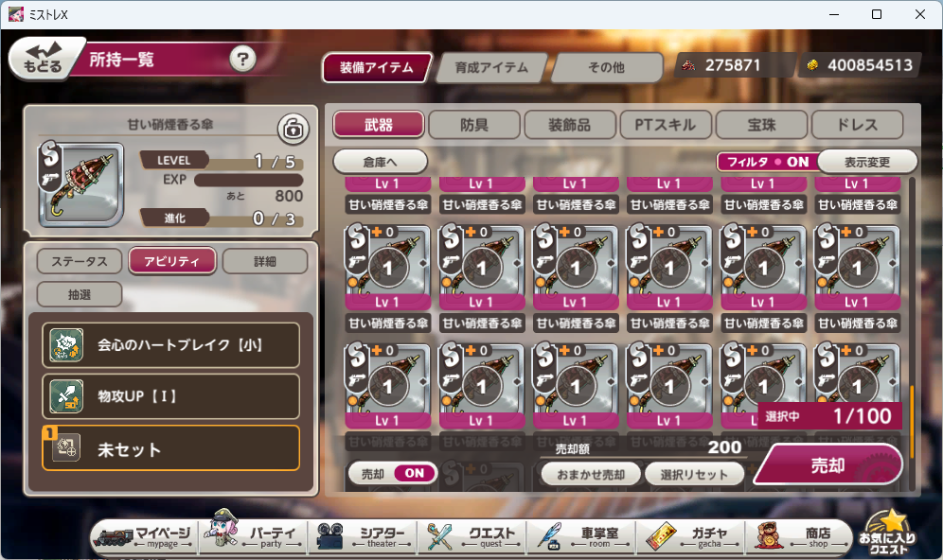Open マイページ train icon in bottom bar

tap(113, 536)
